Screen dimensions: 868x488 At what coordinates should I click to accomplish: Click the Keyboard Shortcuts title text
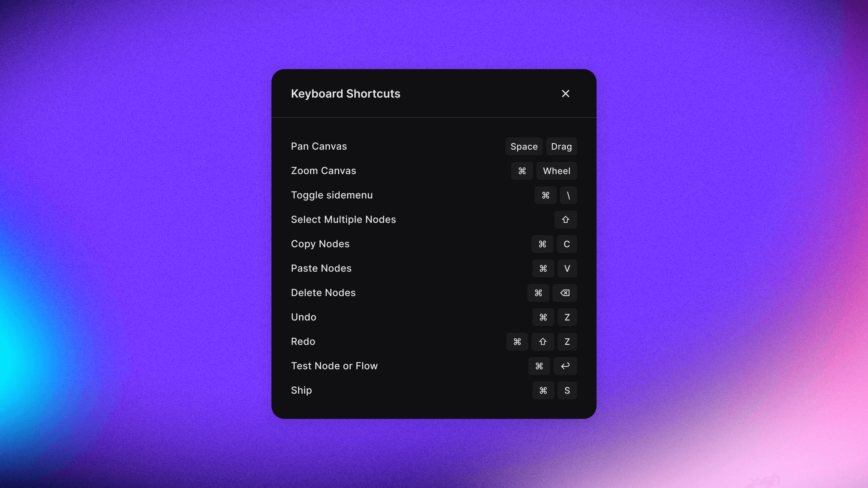tap(345, 94)
